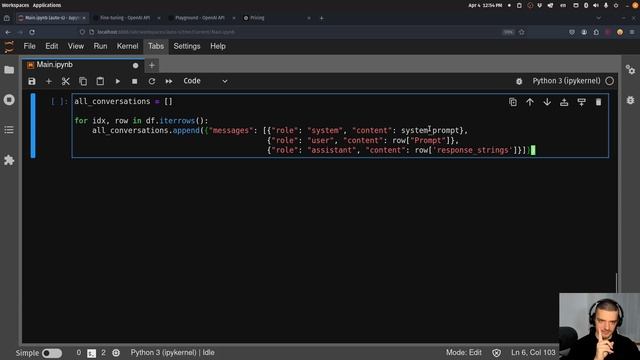Click the empty cell execution prompt brackets

[x=58, y=101]
